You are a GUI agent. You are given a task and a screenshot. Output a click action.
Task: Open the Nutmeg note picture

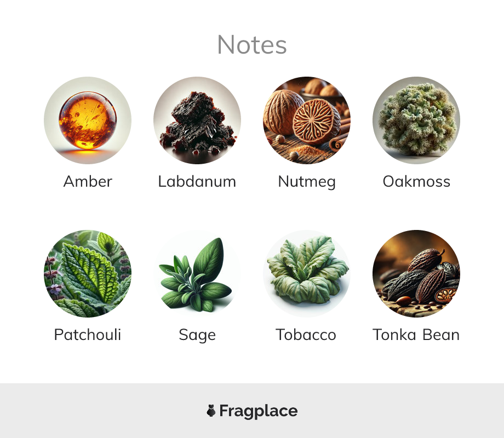point(307,120)
